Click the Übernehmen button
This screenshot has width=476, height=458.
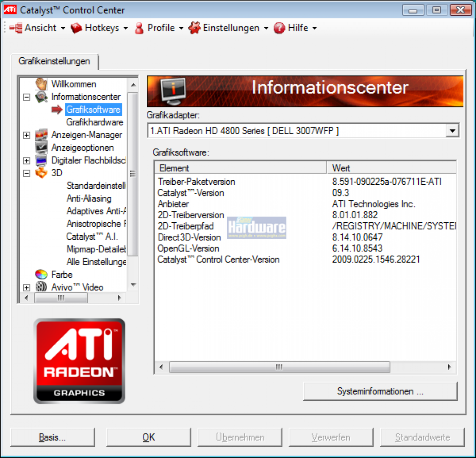click(x=240, y=437)
